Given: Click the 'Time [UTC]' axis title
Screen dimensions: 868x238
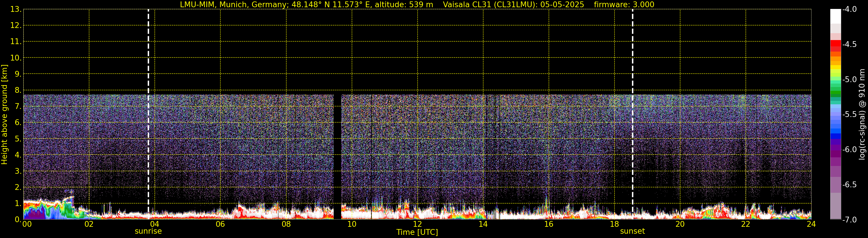Looking at the screenshot, I should [x=417, y=232].
